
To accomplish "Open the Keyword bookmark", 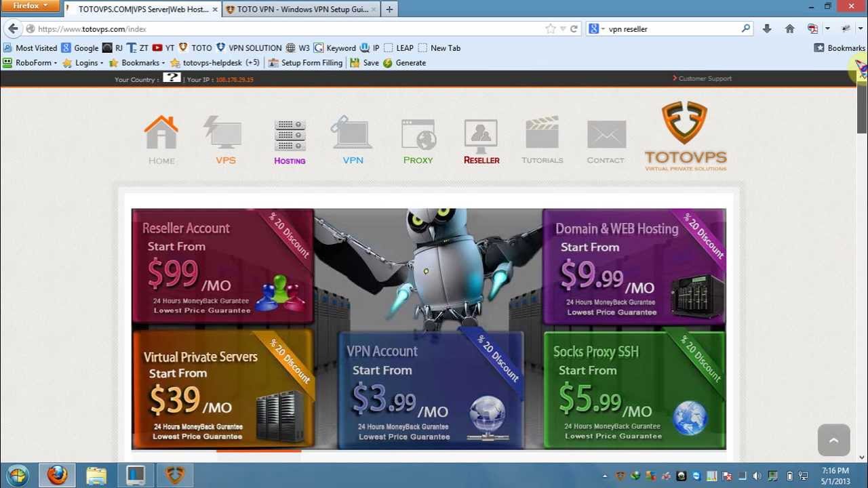I will 335,48.
